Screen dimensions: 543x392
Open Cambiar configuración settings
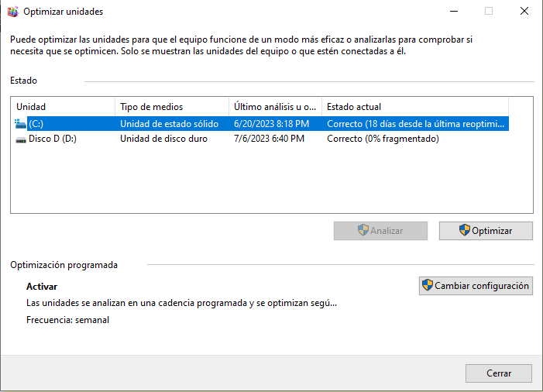pos(476,285)
